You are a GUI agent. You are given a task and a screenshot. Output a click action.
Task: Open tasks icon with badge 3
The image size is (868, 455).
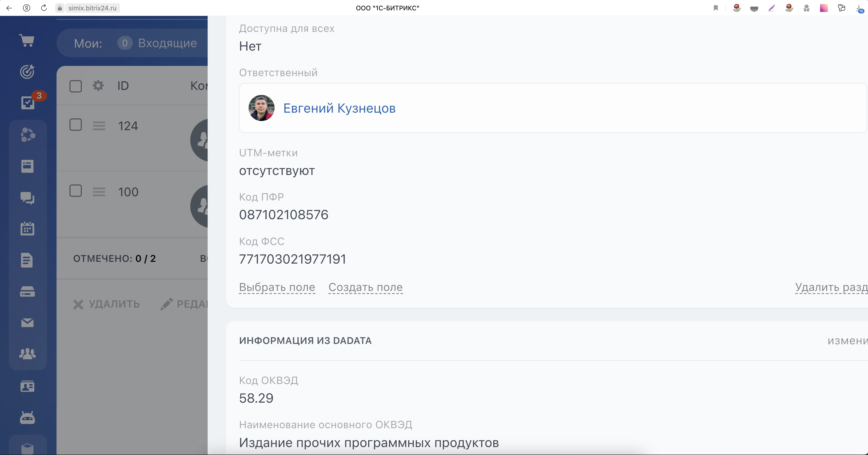point(28,103)
